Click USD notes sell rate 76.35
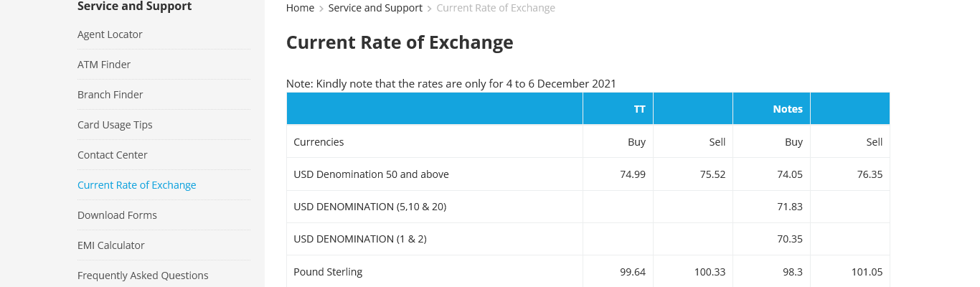Image resolution: width=980 pixels, height=287 pixels. click(870, 174)
